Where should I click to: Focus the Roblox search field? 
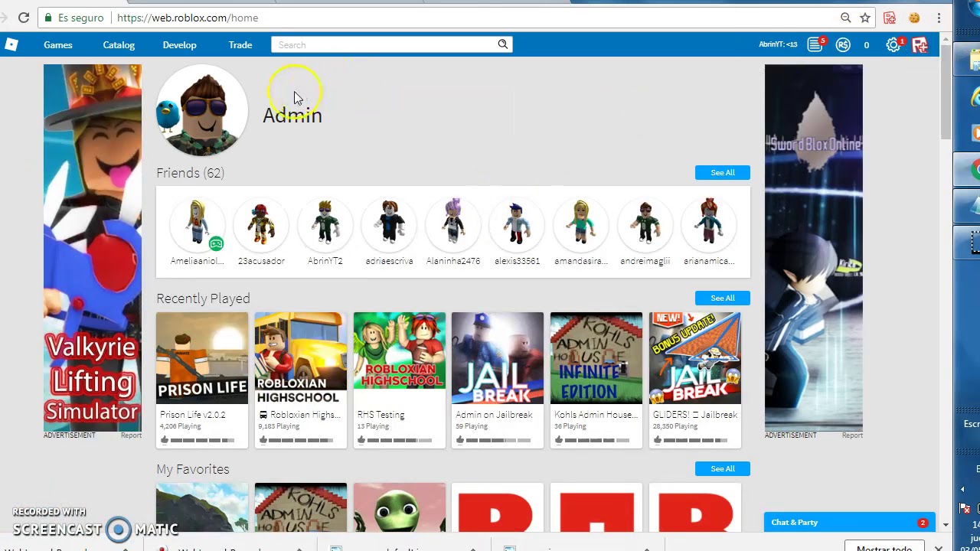click(x=384, y=45)
